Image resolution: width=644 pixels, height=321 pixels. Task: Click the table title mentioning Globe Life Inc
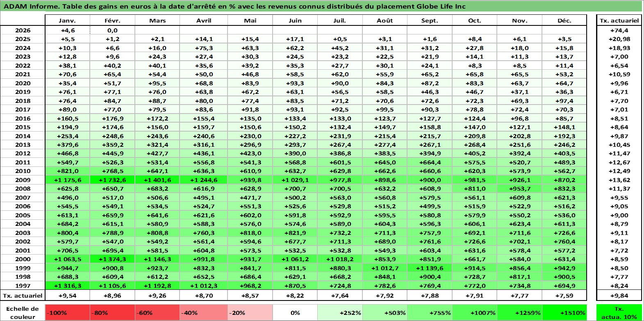click(234, 6)
